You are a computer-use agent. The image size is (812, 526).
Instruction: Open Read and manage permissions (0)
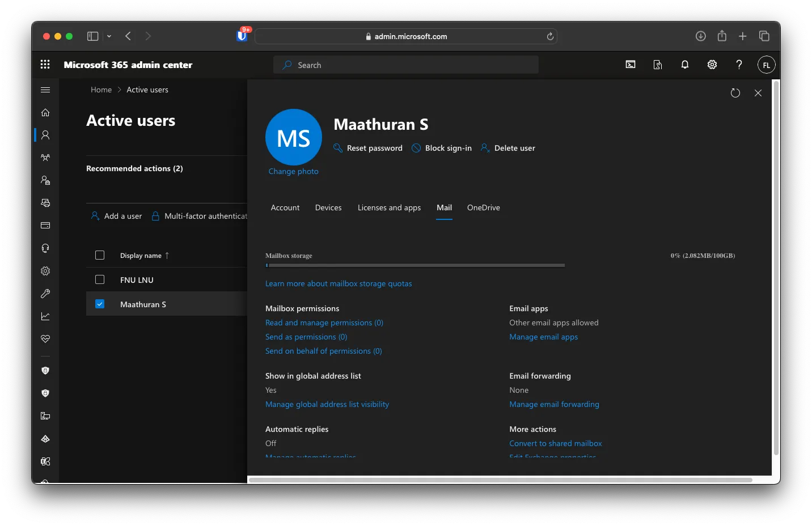click(324, 323)
